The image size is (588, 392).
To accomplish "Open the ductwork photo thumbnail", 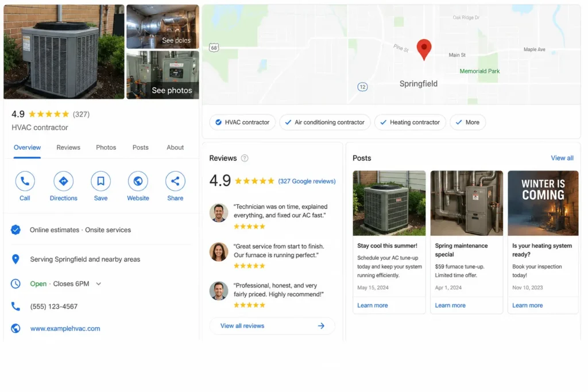I will (163, 26).
